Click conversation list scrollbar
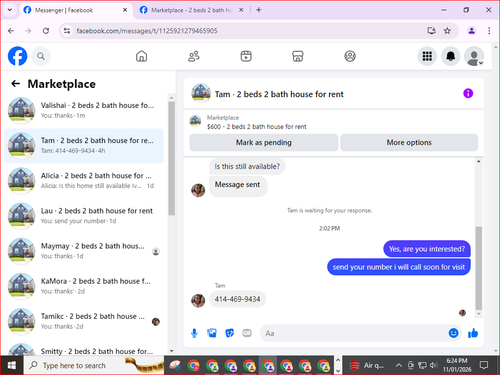The height and width of the screenshot is (375, 500). [x=171, y=158]
